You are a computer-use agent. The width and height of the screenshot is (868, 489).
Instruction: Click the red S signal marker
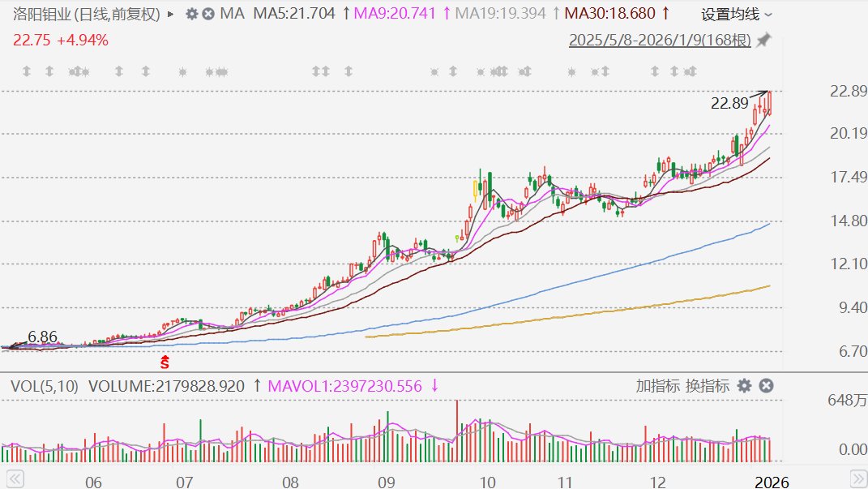click(165, 362)
